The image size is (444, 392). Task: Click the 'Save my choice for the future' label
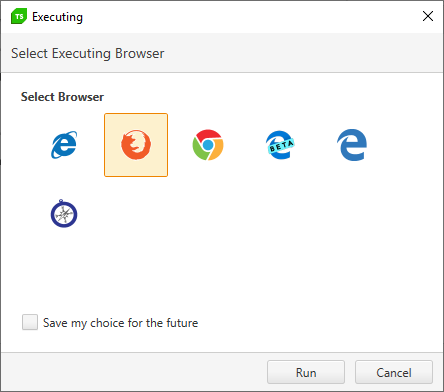(120, 323)
